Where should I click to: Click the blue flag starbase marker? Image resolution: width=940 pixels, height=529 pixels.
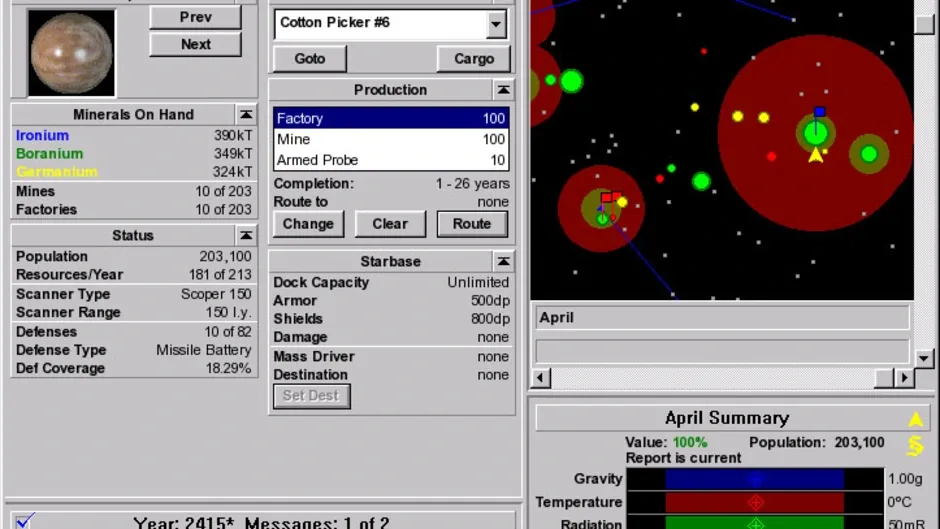pyautogui.click(x=819, y=112)
